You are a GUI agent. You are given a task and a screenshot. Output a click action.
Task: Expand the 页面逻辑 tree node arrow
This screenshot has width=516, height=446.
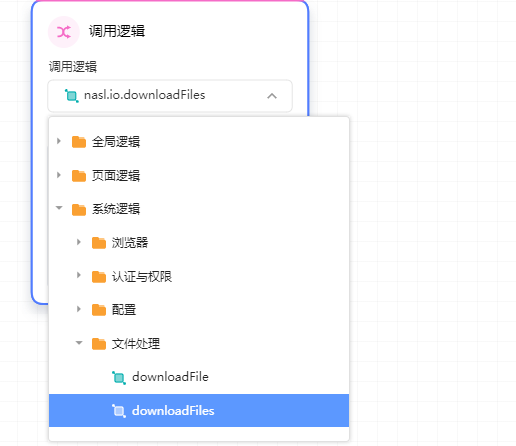[59, 175]
